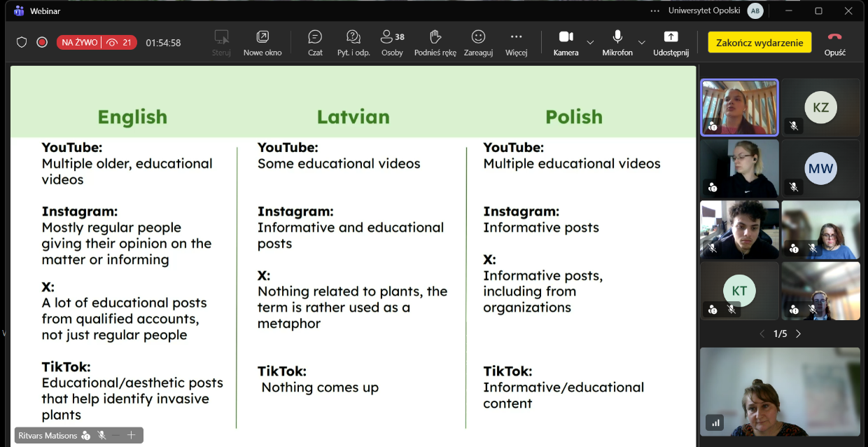Open the Czat chat panel
The image size is (868, 447).
coord(315,43)
